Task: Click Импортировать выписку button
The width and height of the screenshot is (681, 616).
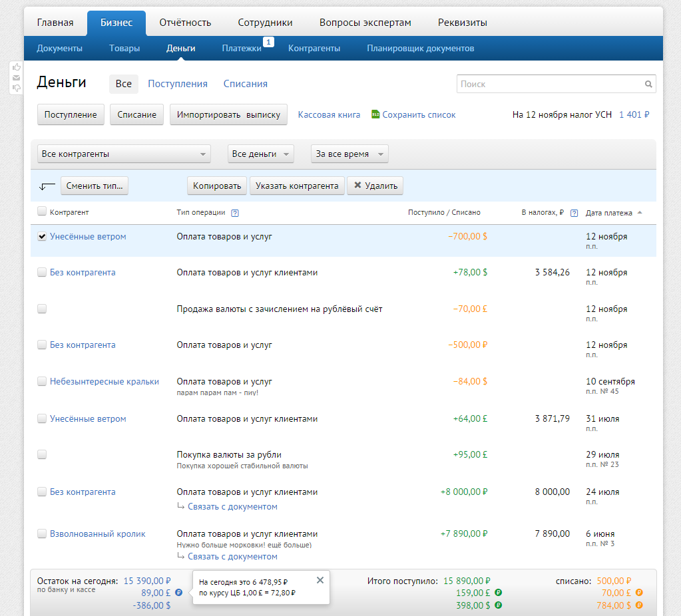Action: point(228,114)
